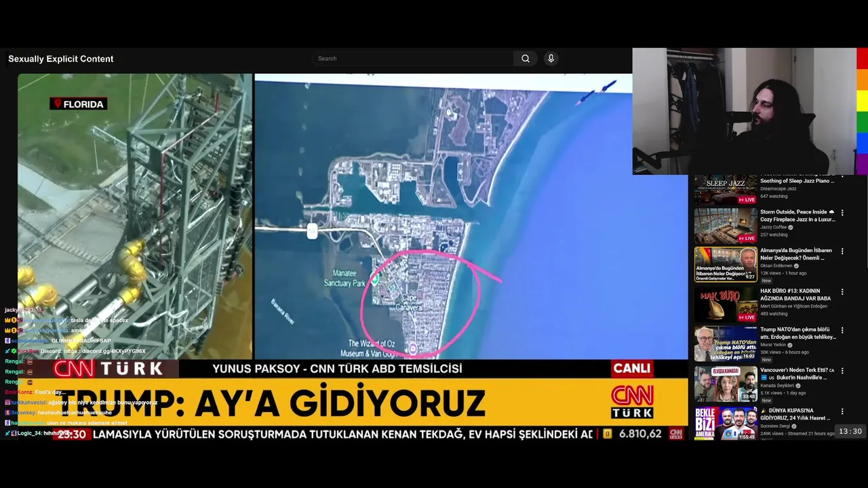868x488 pixels.
Task: Click LIVE badge on HAK BÜRO thumbnail
Action: [x=747, y=317]
